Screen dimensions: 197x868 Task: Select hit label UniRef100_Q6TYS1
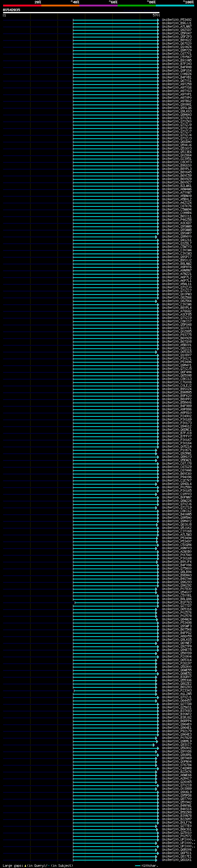click(x=177, y=81)
